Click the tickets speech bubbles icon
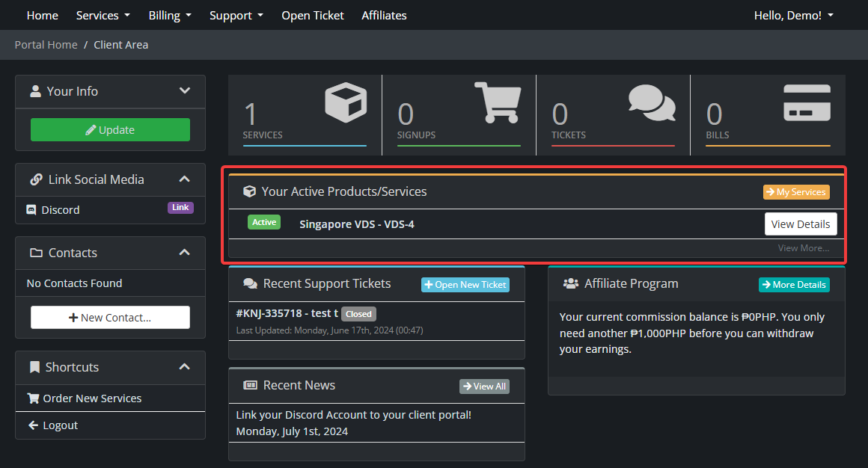This screenshot has width=868, height=468. coord(652,102)
